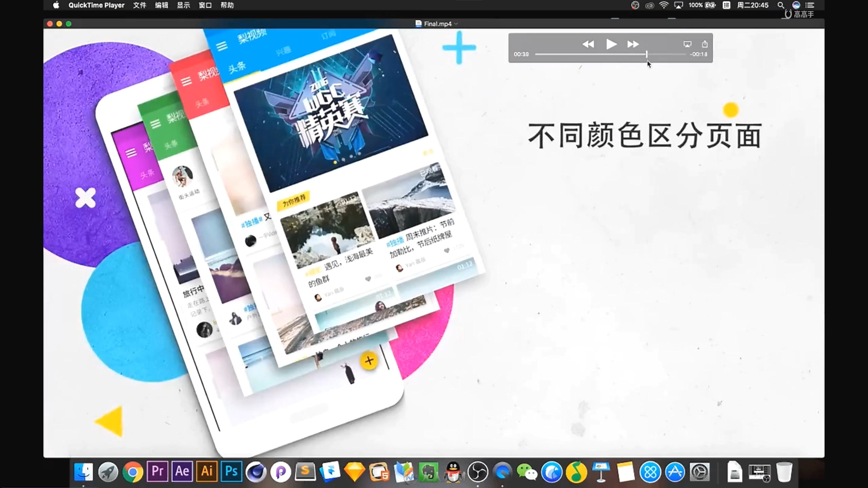The width and height of the screenshot is (868, 488).
Task: Launch Sublime Text from the Dock
Action: click(x=305, y=471)
